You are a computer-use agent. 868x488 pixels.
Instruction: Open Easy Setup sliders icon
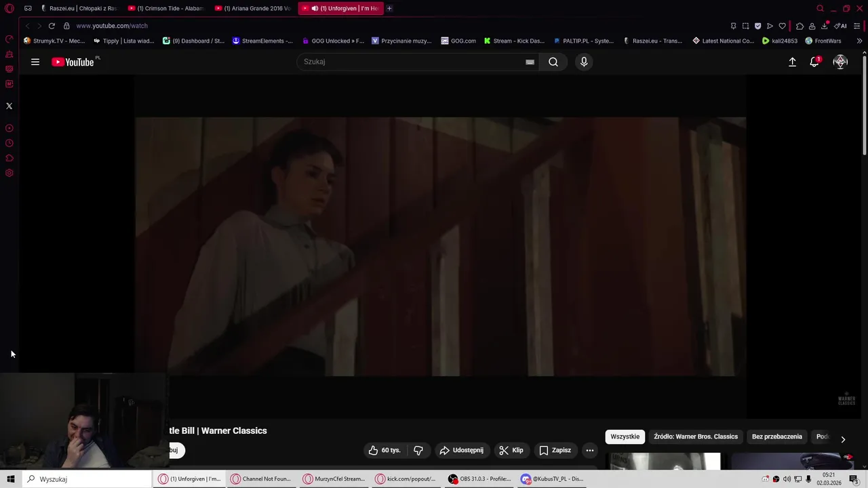pos(857,26)
